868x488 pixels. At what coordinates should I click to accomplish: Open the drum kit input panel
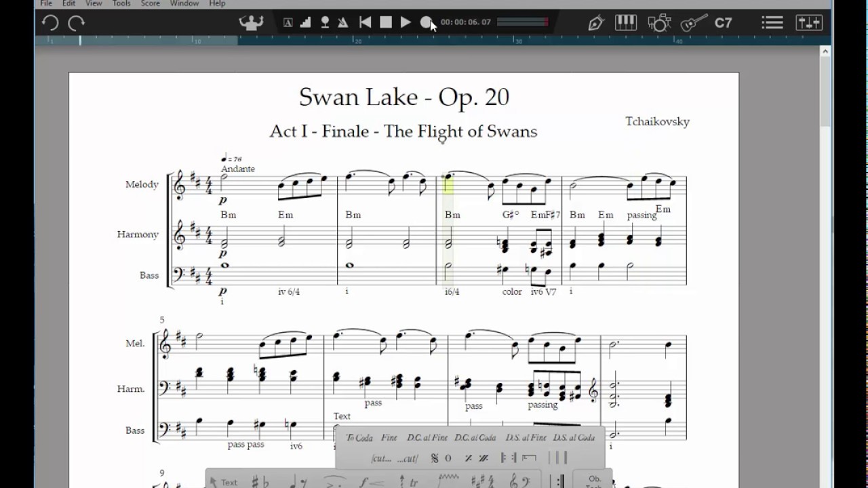(x=658, y=23)
